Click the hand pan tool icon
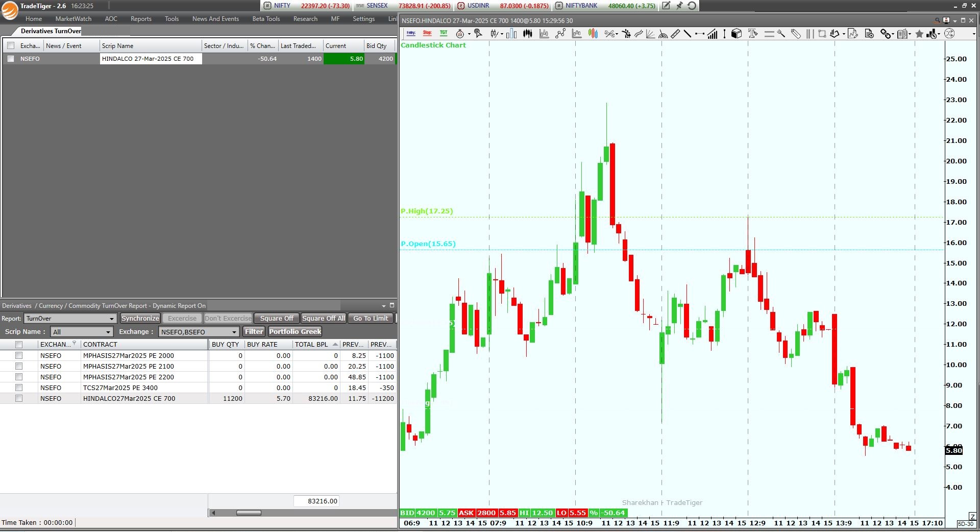The height and width of the screenshot is (532, 980). 835,34
